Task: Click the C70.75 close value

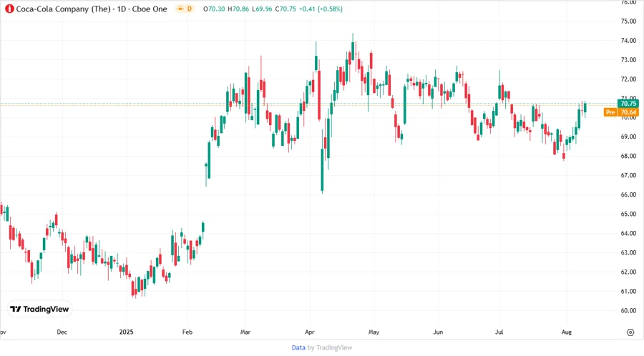Action: click(x=286, y=9)
